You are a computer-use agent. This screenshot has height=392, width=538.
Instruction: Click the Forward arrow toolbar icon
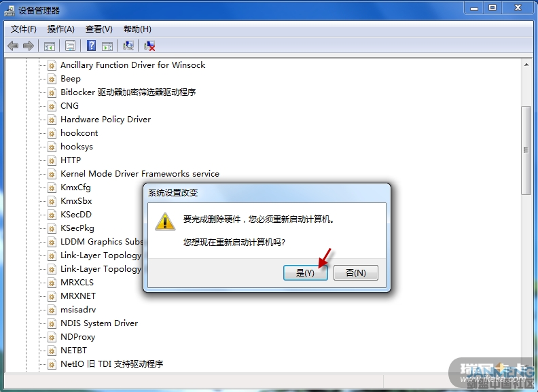[29, 46]
